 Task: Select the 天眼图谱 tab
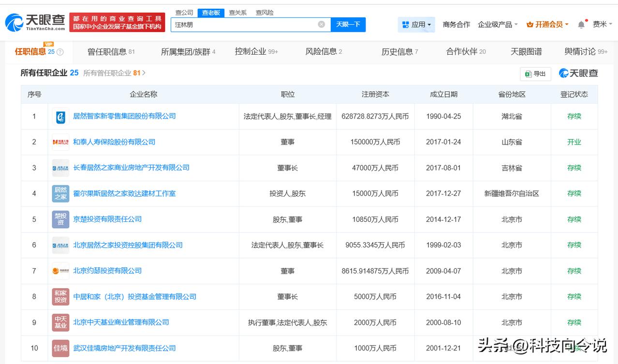pyautogui.click(x=526, y=52)
